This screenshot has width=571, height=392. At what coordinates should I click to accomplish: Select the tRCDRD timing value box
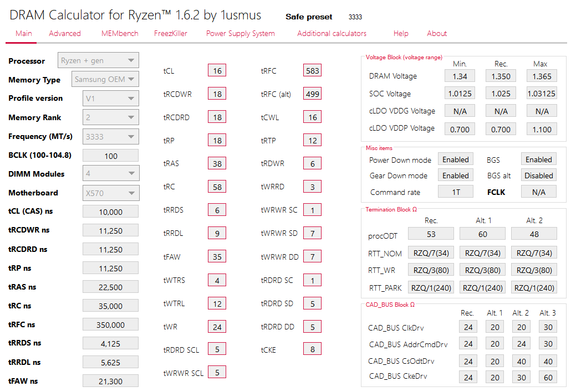tap(217, 117)
